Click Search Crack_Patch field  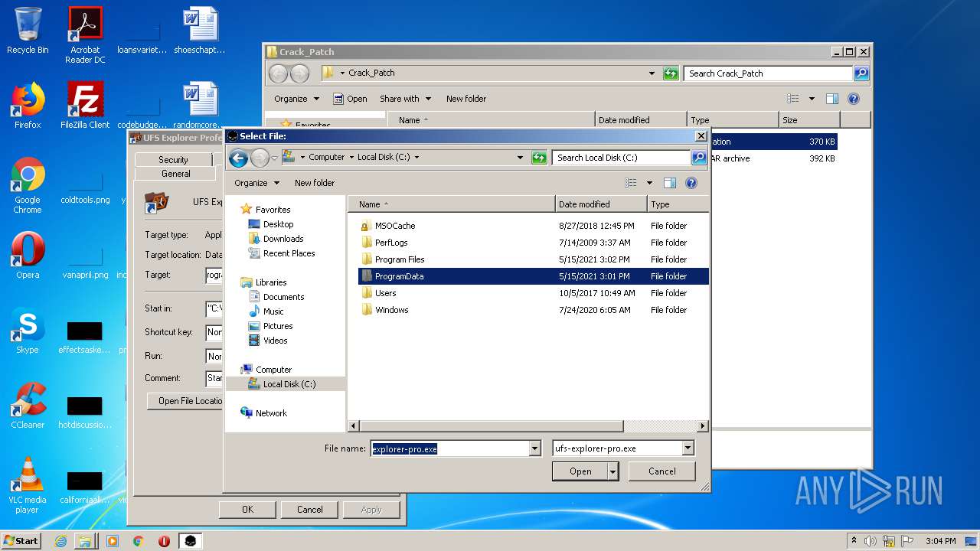768,73
